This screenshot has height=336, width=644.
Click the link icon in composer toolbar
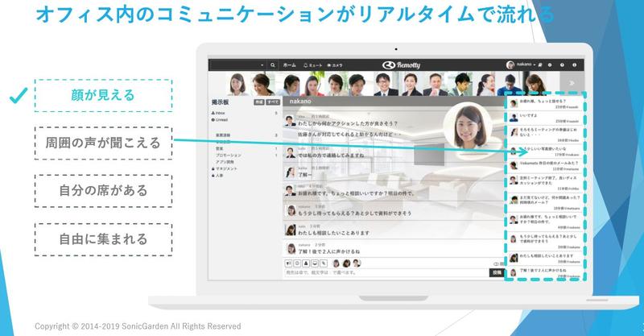[324, 263]
